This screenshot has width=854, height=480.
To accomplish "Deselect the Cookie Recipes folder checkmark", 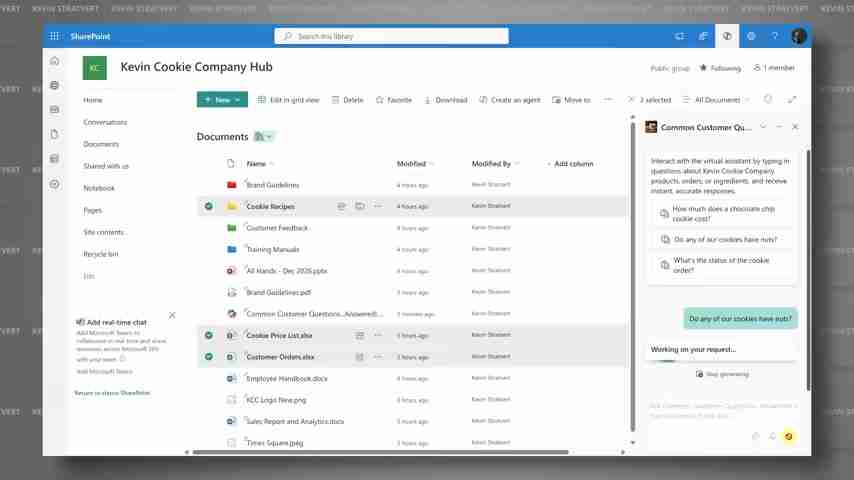I will [x=209, y=206].
